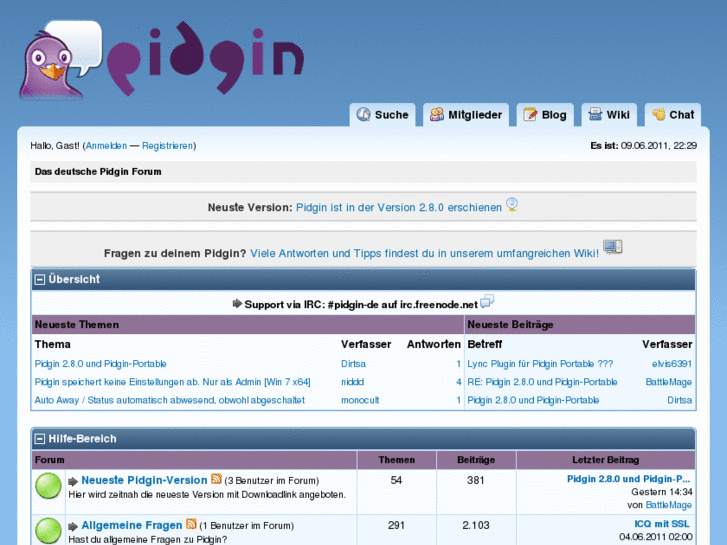
Task: Click the lightbulb icon after version 2.8.0 announcement
Action: tap(512, 204)
